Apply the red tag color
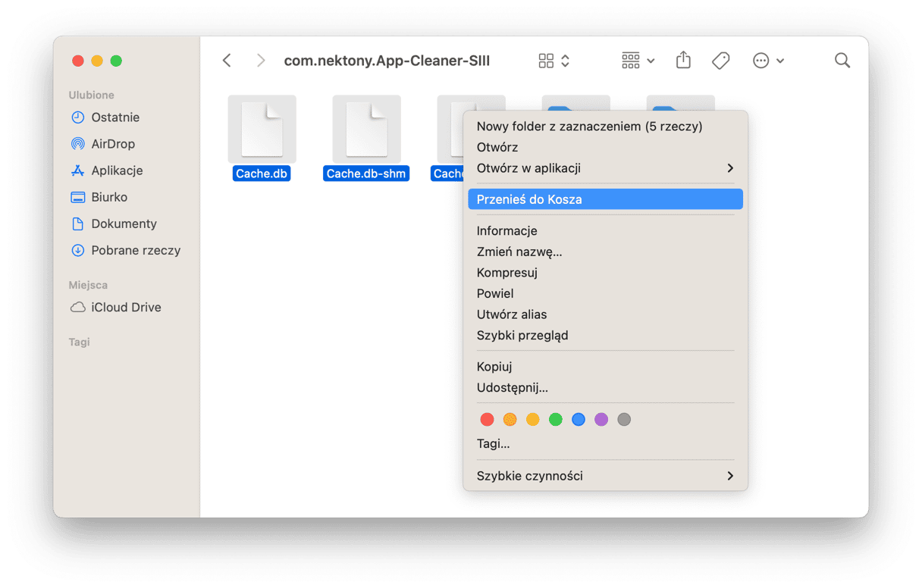The image size is (922, 588). 488,420
